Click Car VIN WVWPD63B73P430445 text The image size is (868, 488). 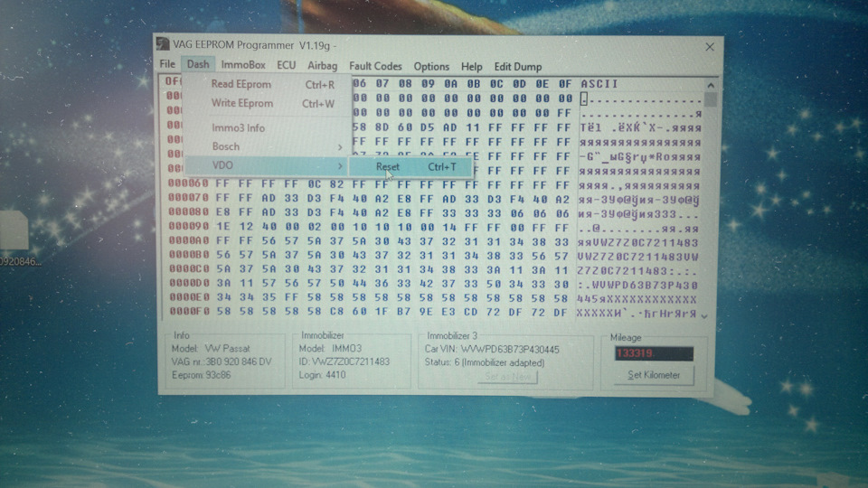(492, 350)
